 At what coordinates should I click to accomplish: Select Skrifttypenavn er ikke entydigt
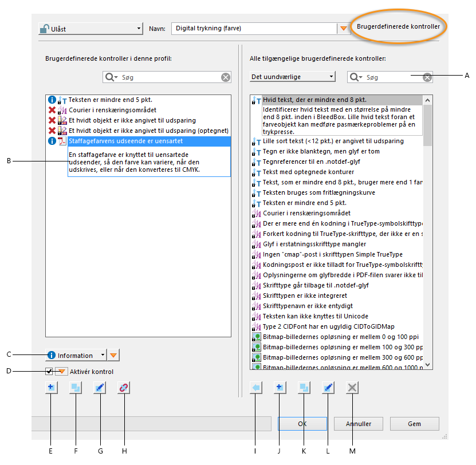click(x=337, y=306)
